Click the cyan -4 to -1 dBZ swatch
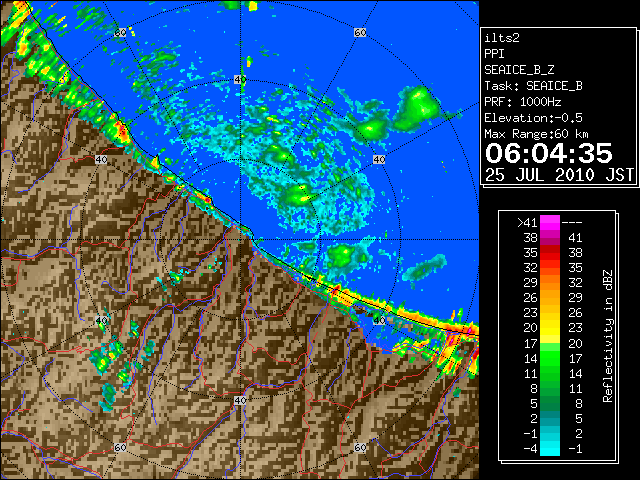Image resolution: width=640 pixels, height=480 pixels. (x=550, y=448)
